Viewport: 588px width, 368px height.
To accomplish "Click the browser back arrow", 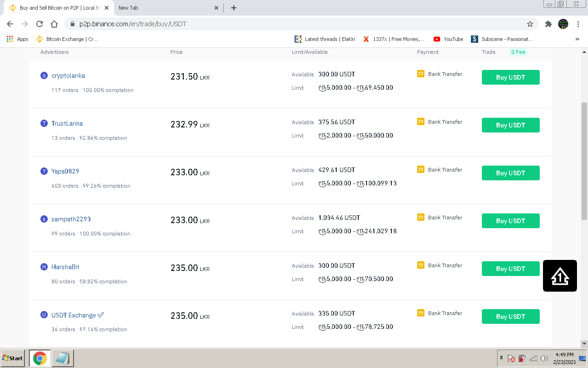I will 10,24.
